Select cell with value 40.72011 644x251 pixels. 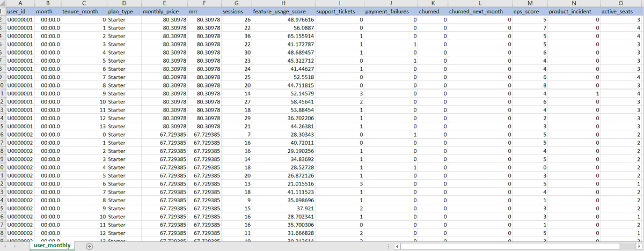(283, 143)
